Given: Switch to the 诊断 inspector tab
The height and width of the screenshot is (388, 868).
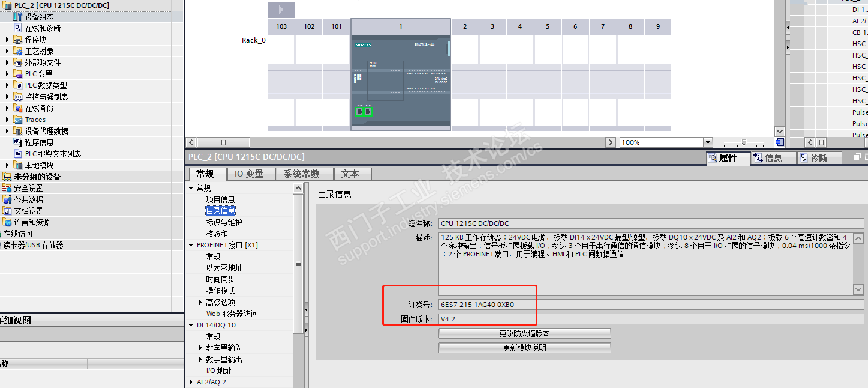Looking at the screenshot, I should click(819, 158).
